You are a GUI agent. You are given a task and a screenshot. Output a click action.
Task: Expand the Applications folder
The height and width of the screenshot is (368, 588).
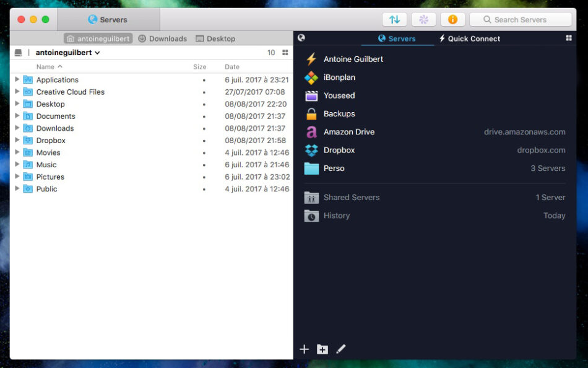(17, 79)
